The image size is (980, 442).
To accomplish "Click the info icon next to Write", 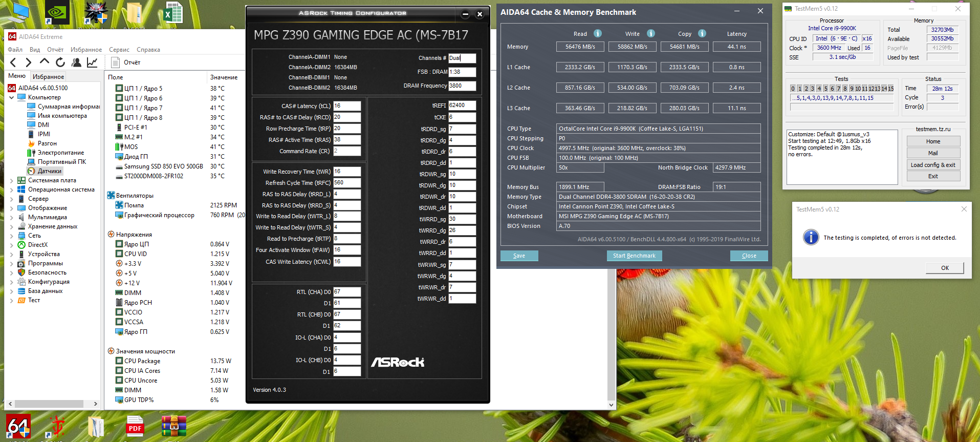I will [x=651, y=33].
